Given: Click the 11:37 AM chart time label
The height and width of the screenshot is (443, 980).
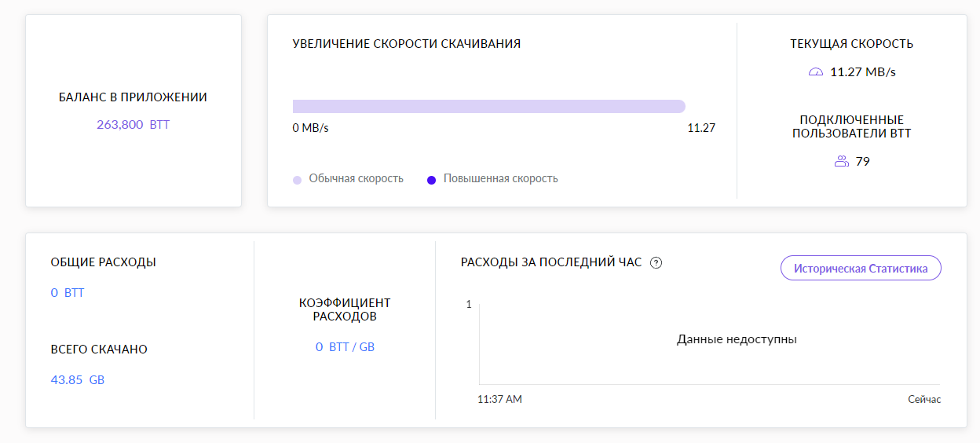Looking at the screenshot, I should pyautogui.click(x=499, y=399).
